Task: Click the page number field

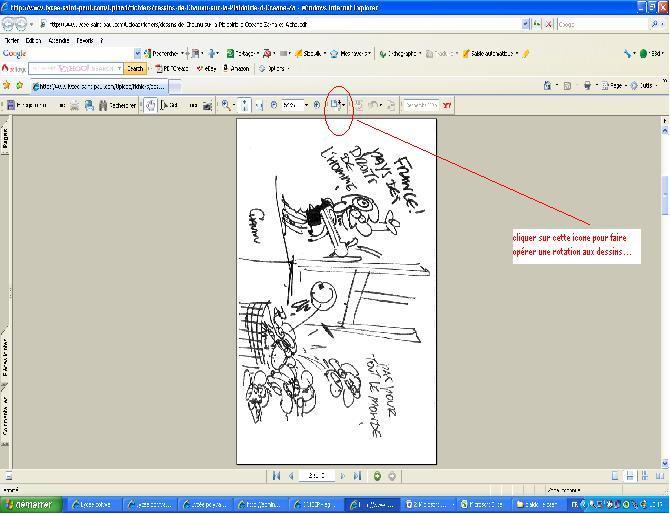Action: [317, 476]
